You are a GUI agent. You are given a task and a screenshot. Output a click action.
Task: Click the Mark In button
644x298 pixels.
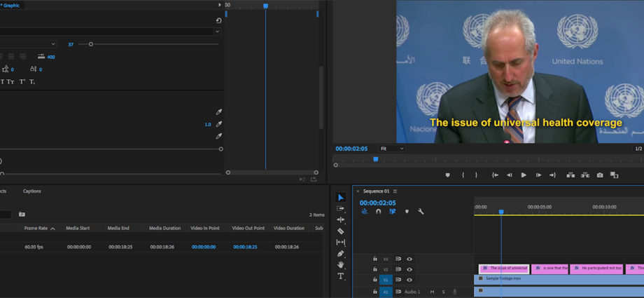[463, 175]
